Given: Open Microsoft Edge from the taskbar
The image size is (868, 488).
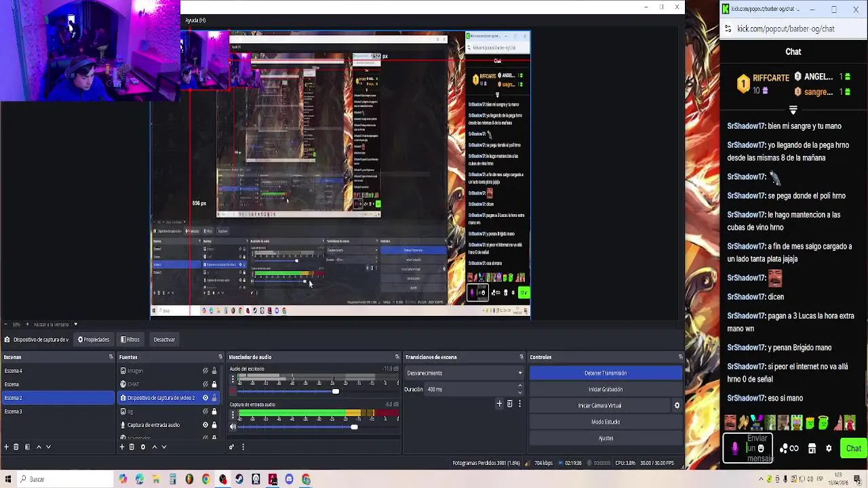Looking at the screenshot, I should tap(139, 479).
